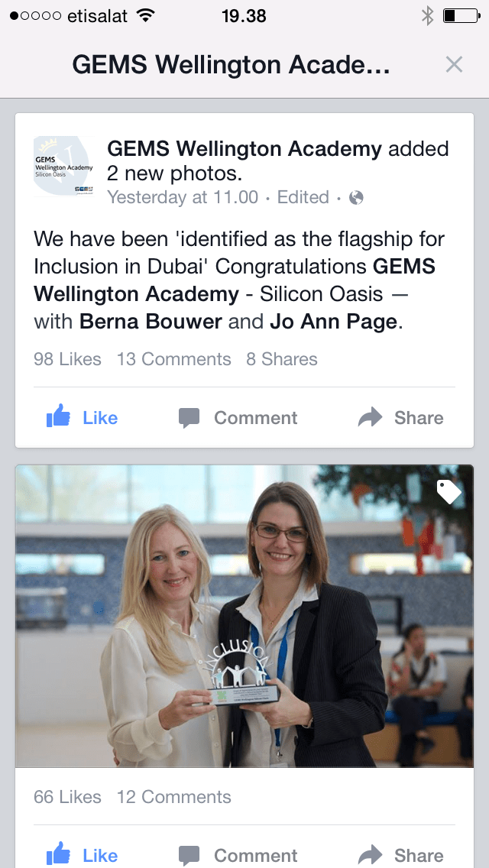Image resolution: width=489 pixels, height=868 pixels.
Task: Open Jo Ann Page's profile link
Action: (x=333, y=322)
